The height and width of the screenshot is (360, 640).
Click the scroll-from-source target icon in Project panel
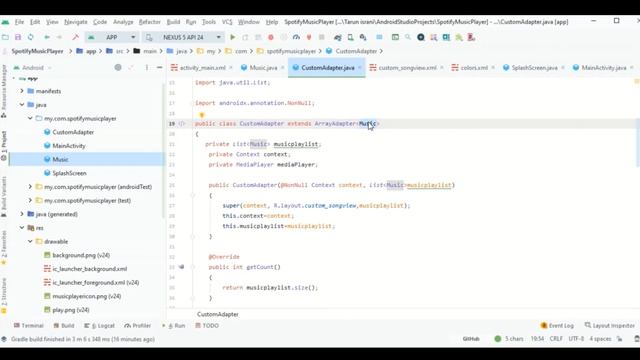click(x=118, y=67)
